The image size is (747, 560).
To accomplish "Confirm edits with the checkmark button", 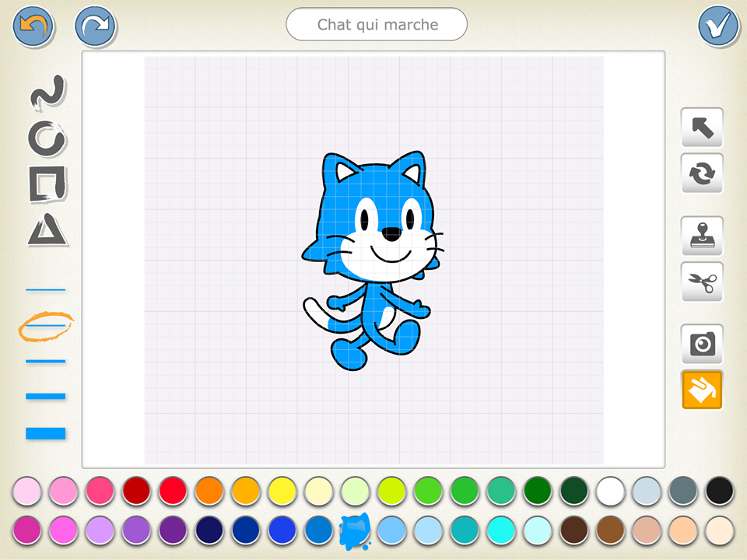I will [717, 24].
